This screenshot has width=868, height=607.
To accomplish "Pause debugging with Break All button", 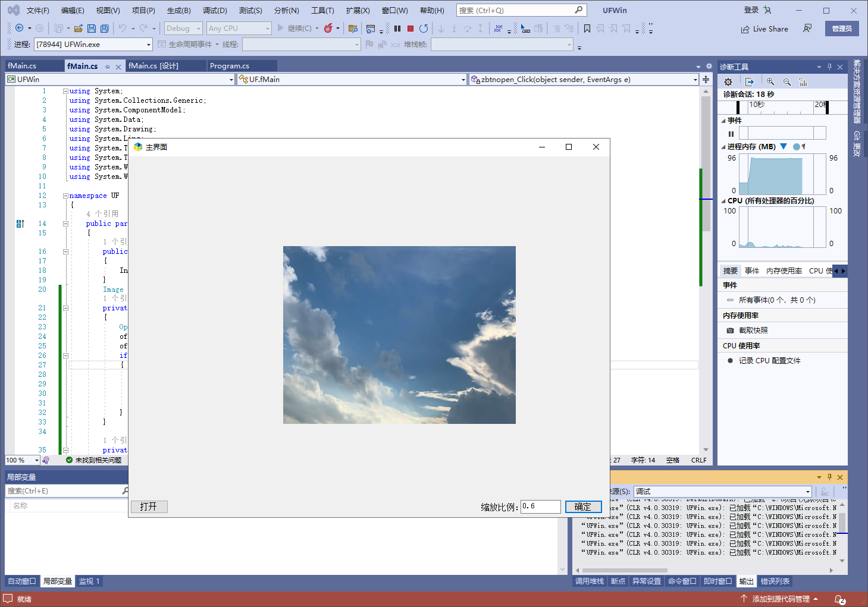I will pyautogui.click(x=397, y=29).
